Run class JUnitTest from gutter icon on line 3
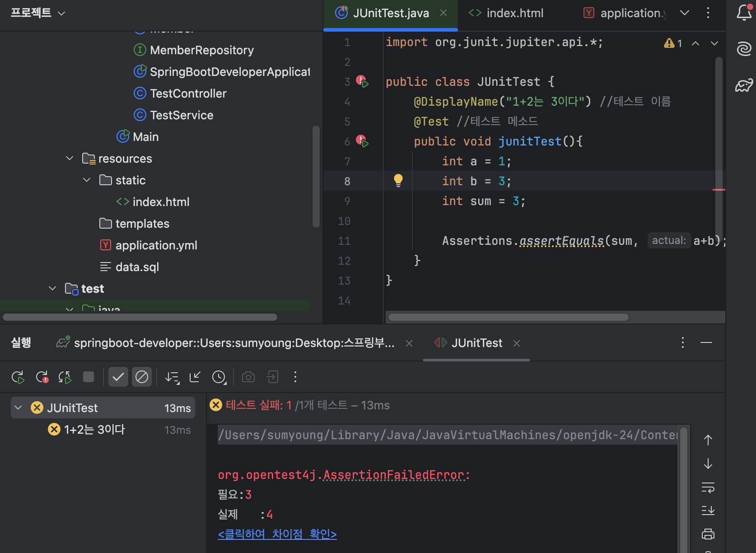756x553 pixels. coord(362,81)
